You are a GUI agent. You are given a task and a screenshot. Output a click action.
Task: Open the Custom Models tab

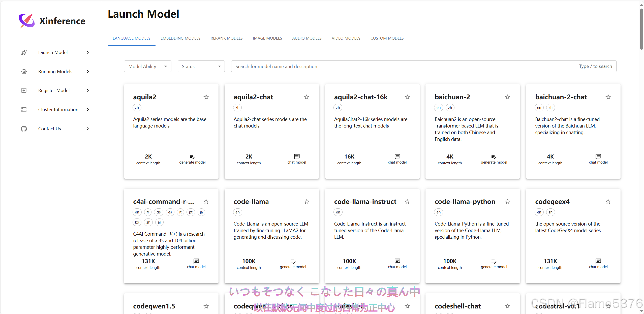387,38
